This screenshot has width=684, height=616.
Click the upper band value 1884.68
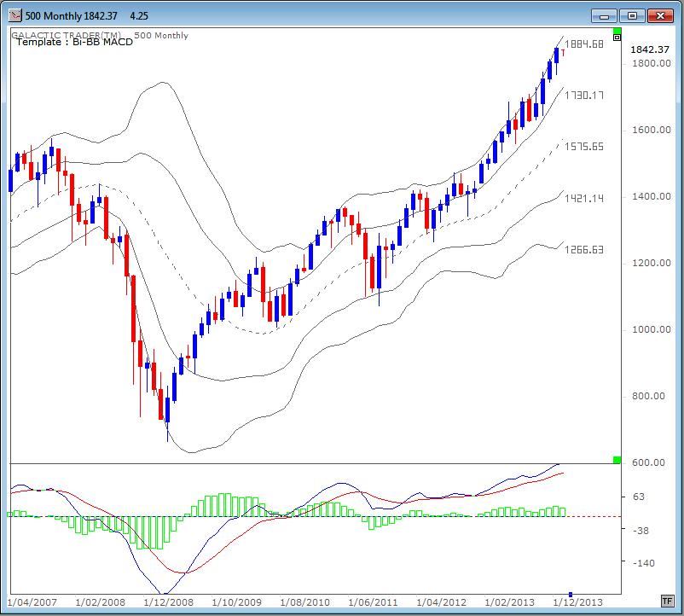click(584, 44)
